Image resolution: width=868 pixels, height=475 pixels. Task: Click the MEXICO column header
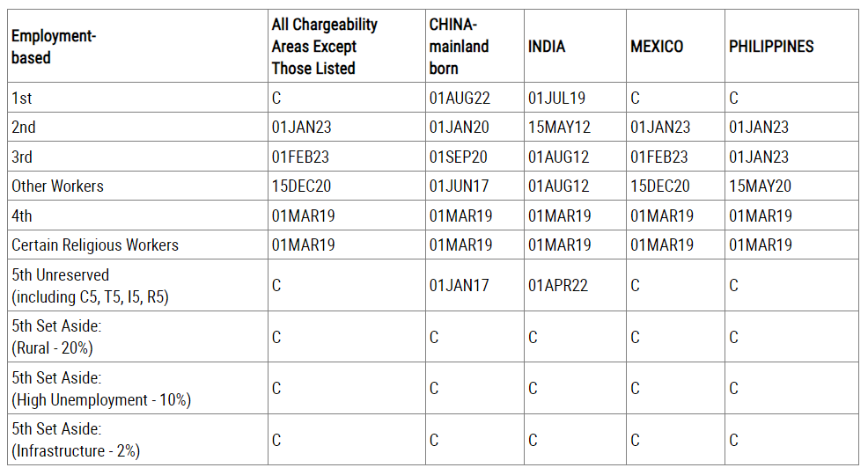pyautogui.click(x=657, y=47)
